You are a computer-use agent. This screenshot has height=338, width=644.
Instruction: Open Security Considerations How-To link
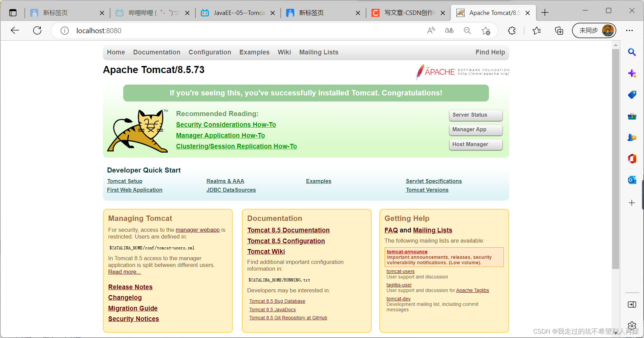point(226,125)
